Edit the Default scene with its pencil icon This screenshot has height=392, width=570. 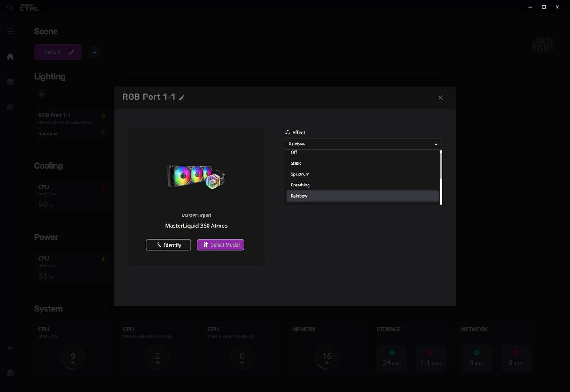72,52
